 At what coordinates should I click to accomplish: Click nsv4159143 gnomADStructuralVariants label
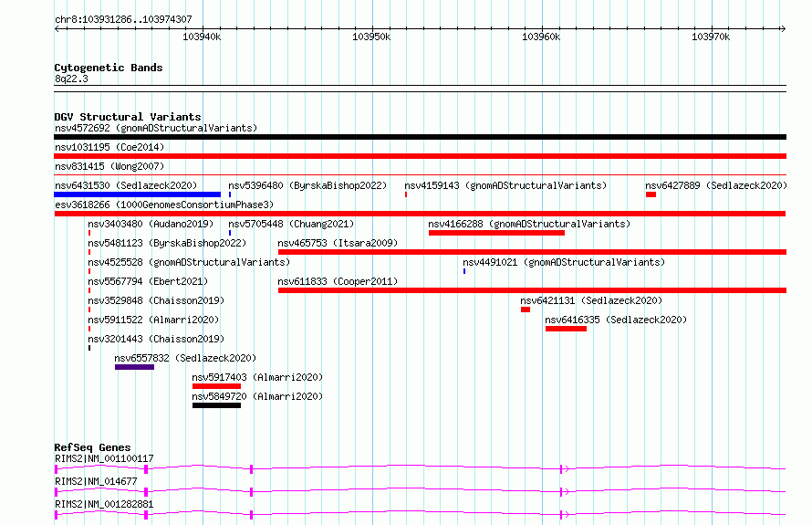pyautogui.click(x=505, y=185)
